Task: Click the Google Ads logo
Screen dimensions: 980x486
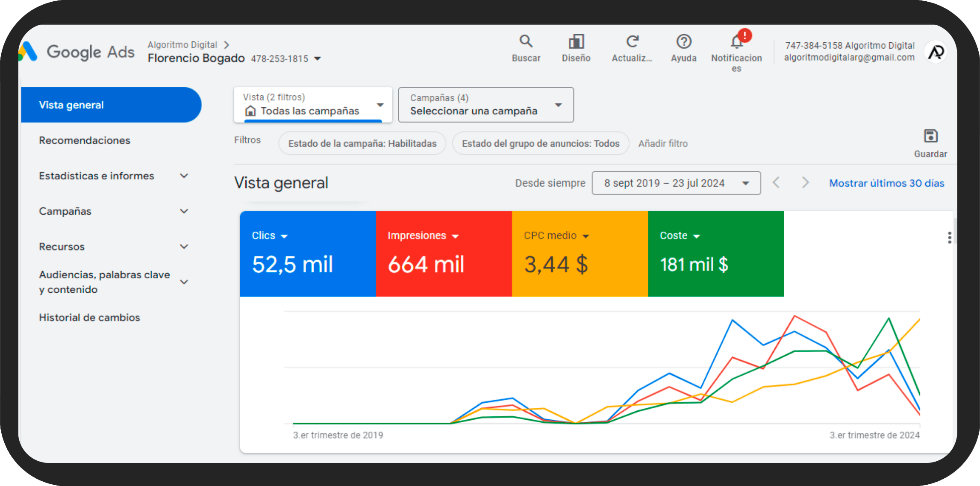Action: click(77, 51)
